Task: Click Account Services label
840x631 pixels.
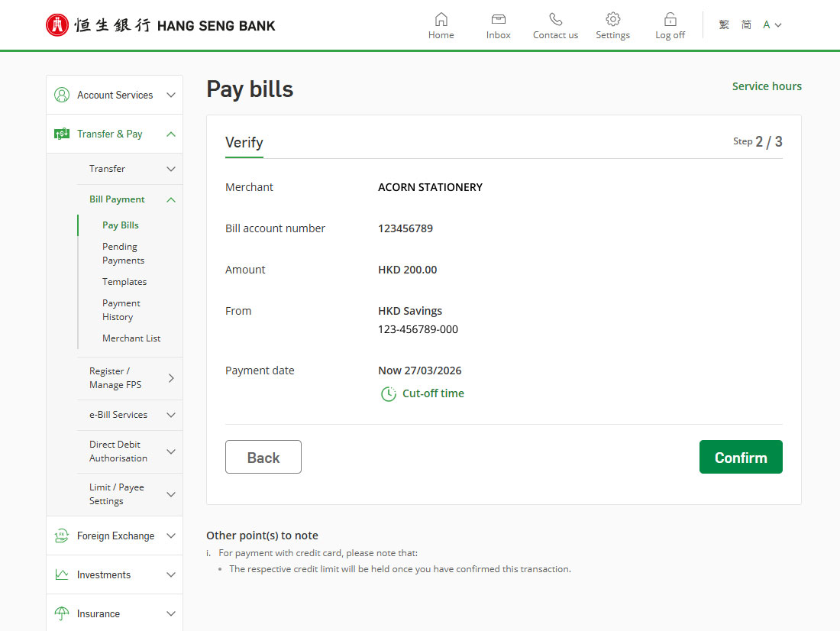Action: click(x=115, y=95)
